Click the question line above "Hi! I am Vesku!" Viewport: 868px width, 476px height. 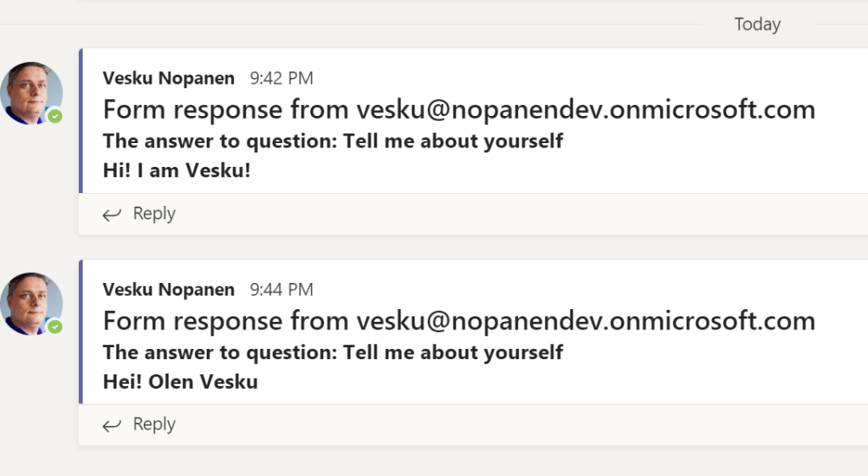point(332,141)
